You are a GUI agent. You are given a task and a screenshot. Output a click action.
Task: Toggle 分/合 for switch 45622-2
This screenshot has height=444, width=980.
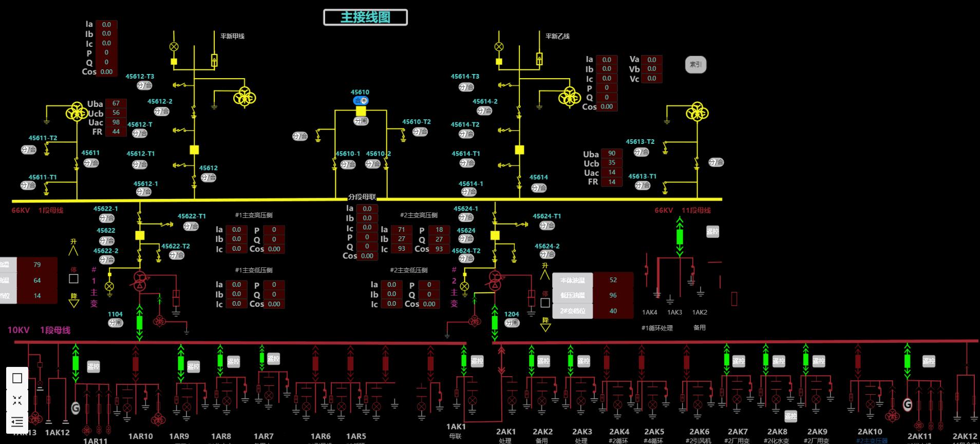click(106, 260)
